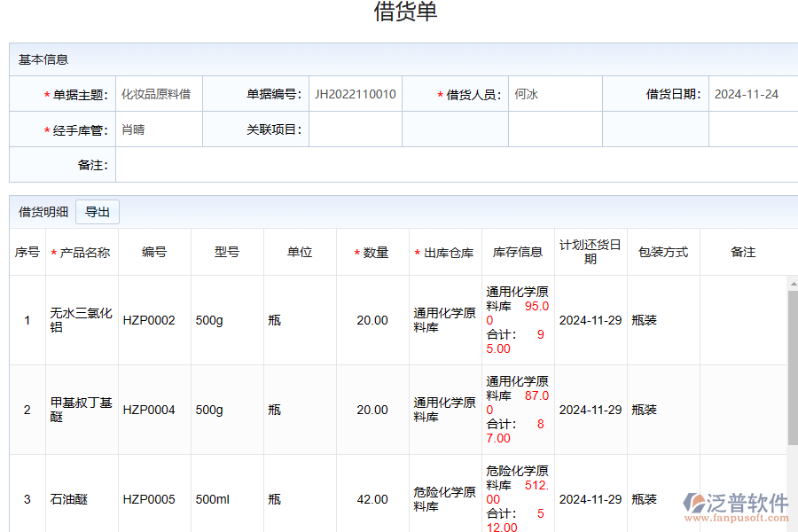Open the 借货日期 date picker field
The width and height of the screenshot is (798, 532).
pyautogui.click(x=752, y=94)
